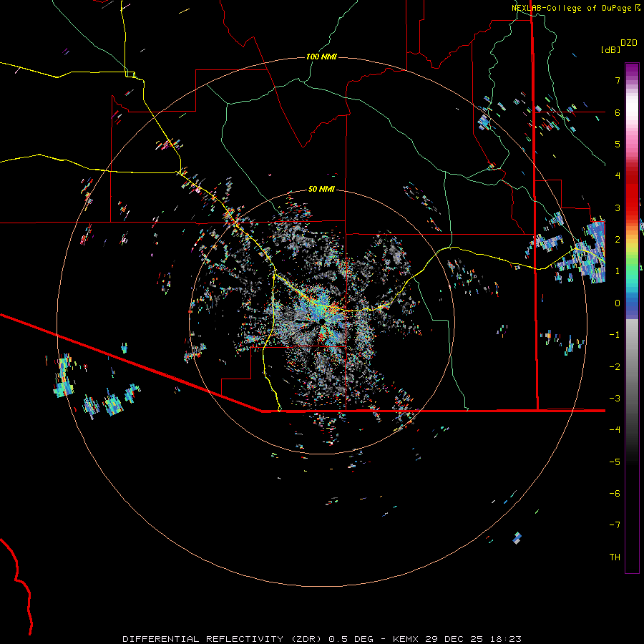Click the ZDR color scale bar
Screen dimensions: 644x644
pos(632,318)
